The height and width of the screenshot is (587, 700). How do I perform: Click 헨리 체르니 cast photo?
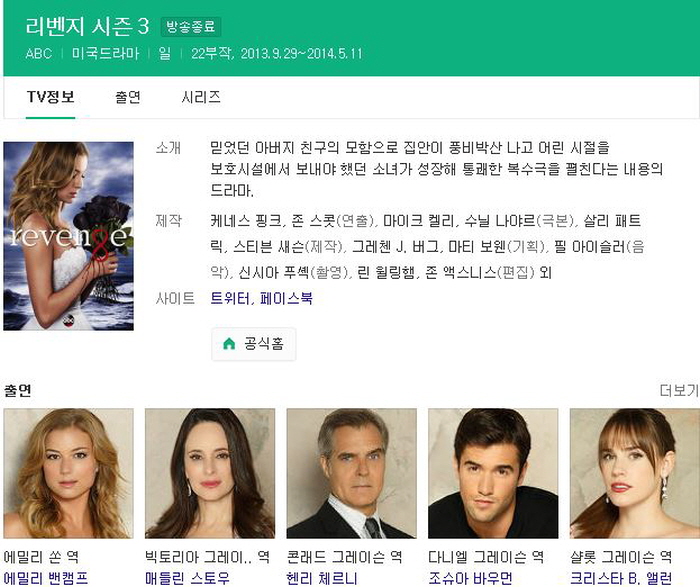pos(351,473)
